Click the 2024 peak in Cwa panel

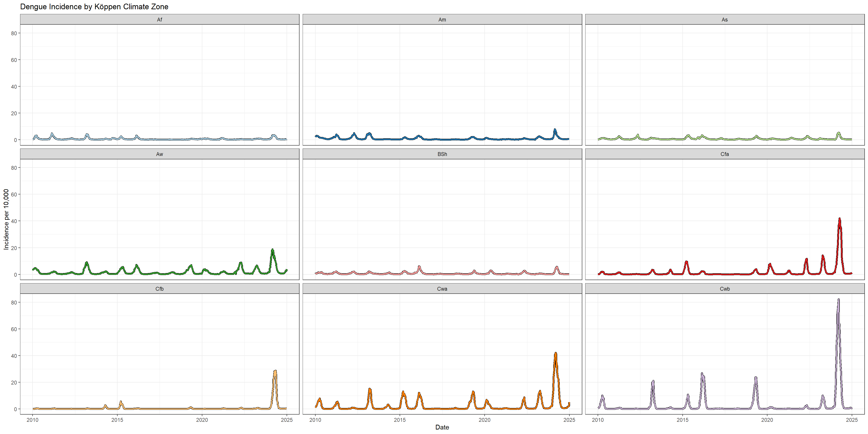[x=556, y=354]
